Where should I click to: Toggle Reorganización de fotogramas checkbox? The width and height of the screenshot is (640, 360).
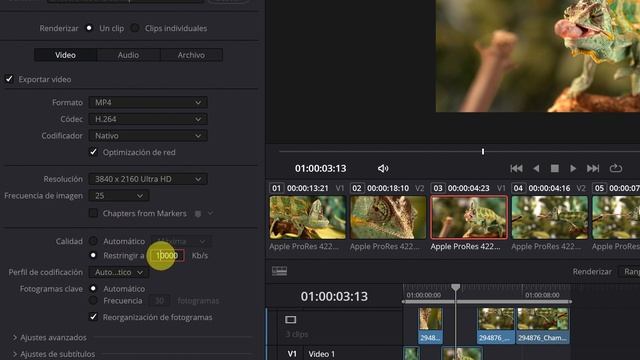[93, 317]
